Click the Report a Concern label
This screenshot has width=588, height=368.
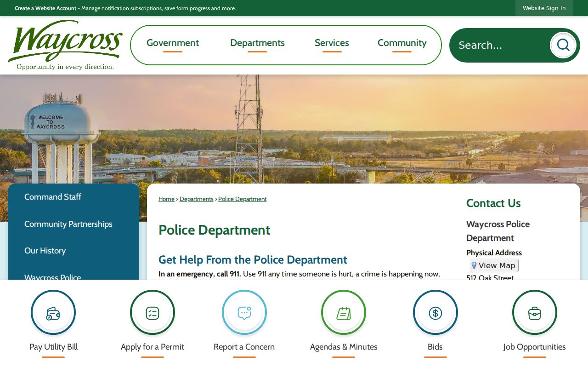point(244,347)
